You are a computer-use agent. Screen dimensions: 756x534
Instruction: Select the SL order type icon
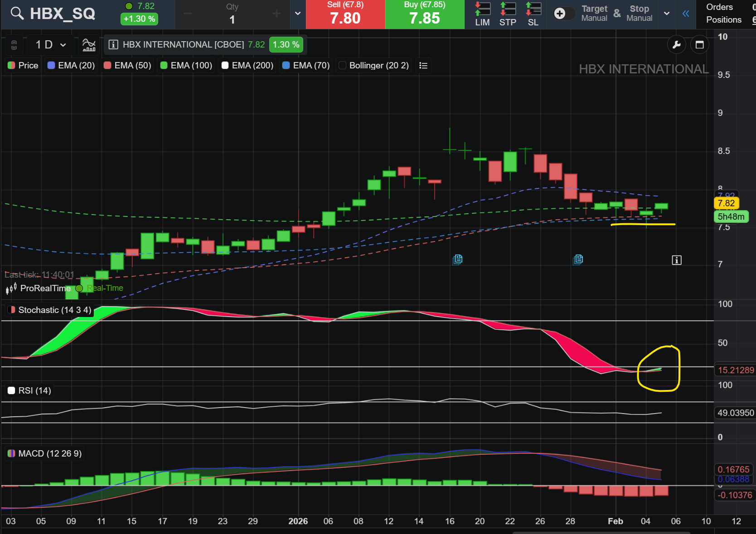pos(533,14)
